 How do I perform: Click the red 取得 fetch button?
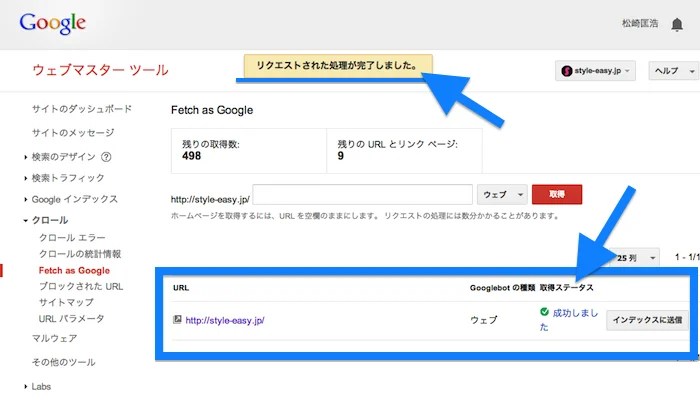pos(557,194)
